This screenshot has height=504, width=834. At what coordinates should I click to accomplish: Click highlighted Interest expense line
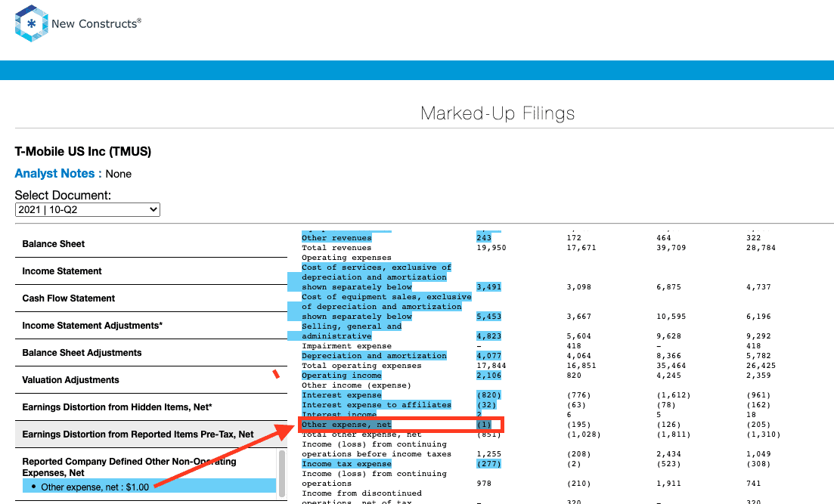click(342, 395)
